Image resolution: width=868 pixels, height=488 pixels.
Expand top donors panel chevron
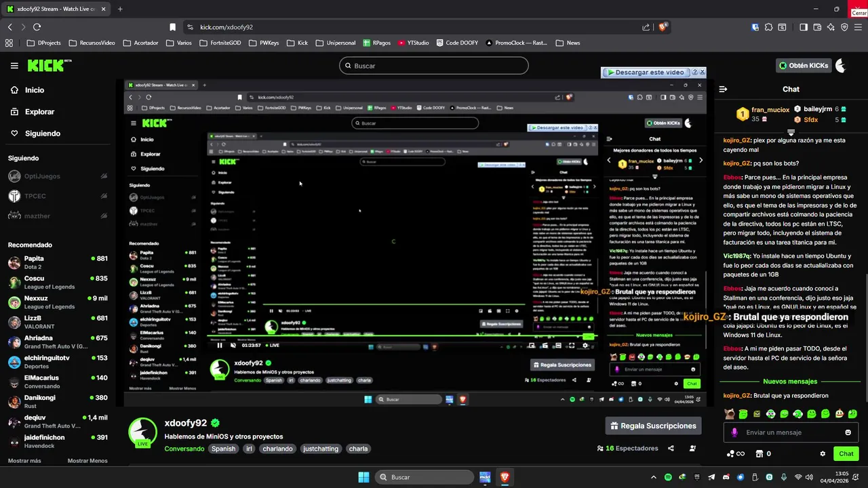tap(791, 131)
